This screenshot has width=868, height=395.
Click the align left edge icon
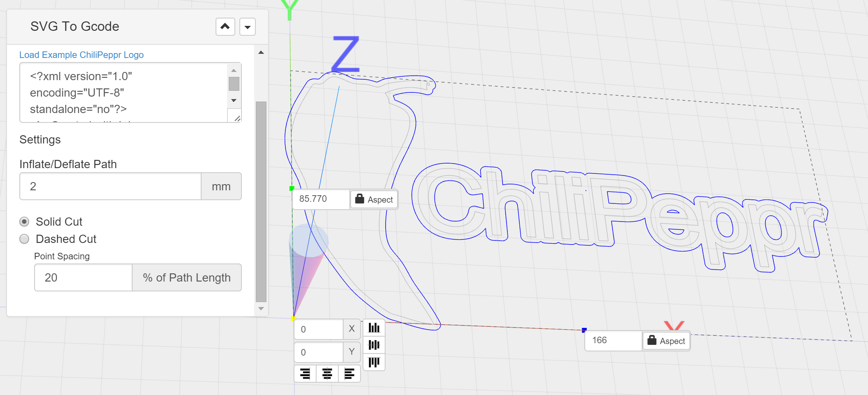point(349,374)
